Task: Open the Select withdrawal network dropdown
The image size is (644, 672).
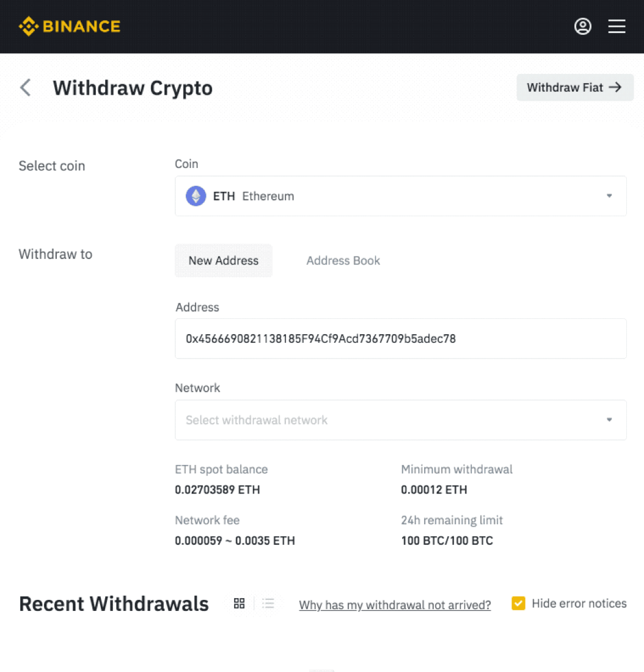Action: (401, 420)
